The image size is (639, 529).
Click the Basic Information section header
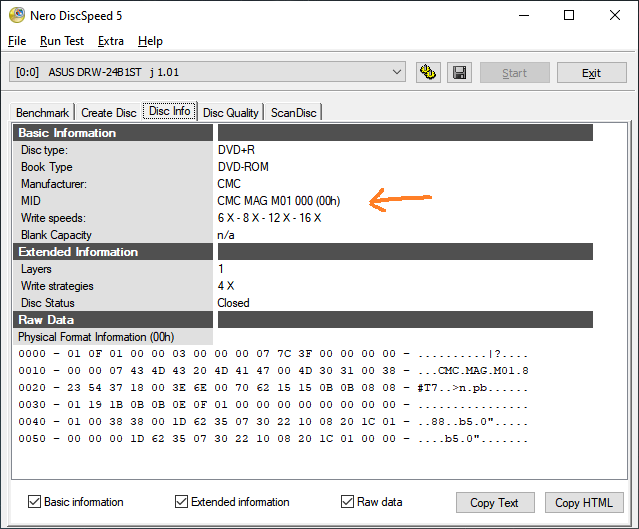click(113, 133)
